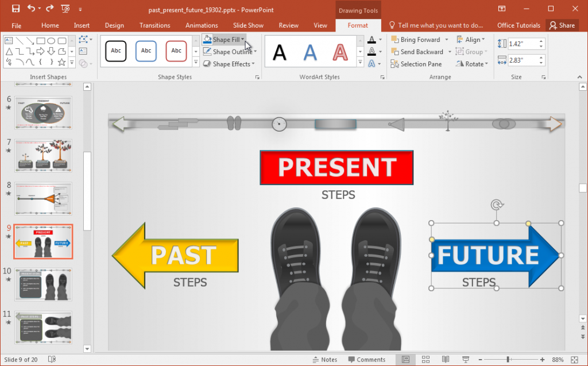Open the Slide Show tab
The height and width of the screenshot is (366, 588).
click(248, 25)
